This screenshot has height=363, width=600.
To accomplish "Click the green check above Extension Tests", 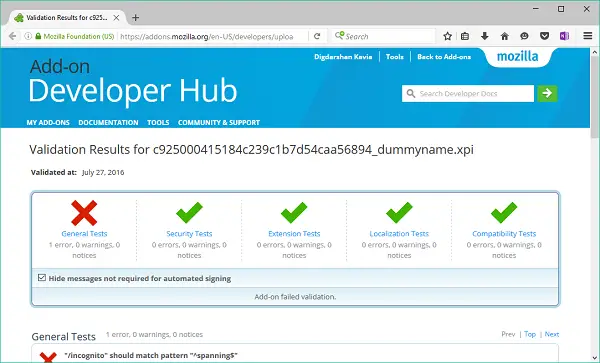I will 294,212.
